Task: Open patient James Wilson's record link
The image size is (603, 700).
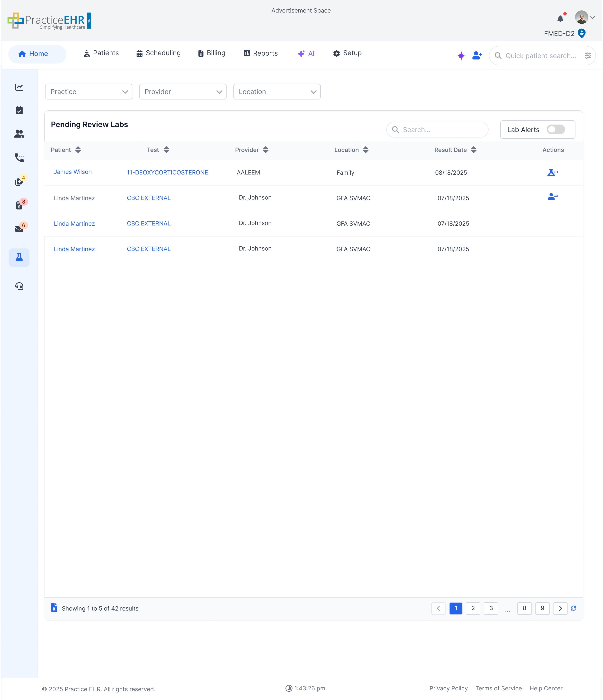Action: coord(73,172)
